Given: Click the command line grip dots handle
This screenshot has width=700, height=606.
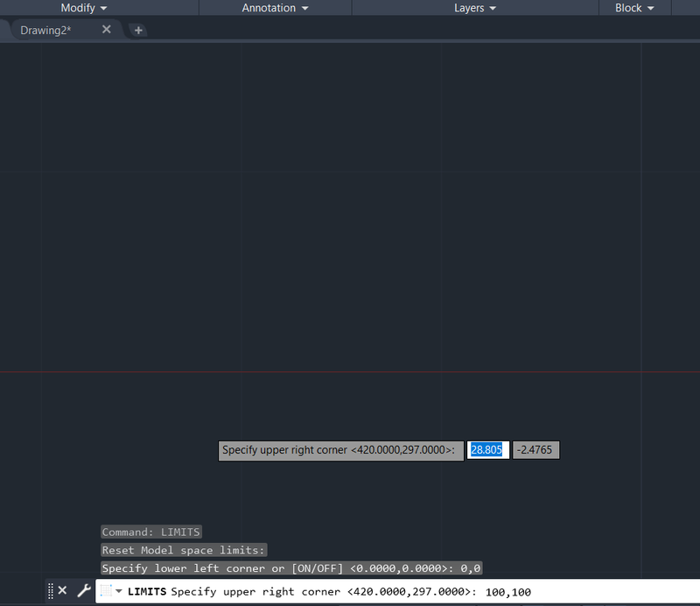Looking at the screenshot, I should click(49, 591).
